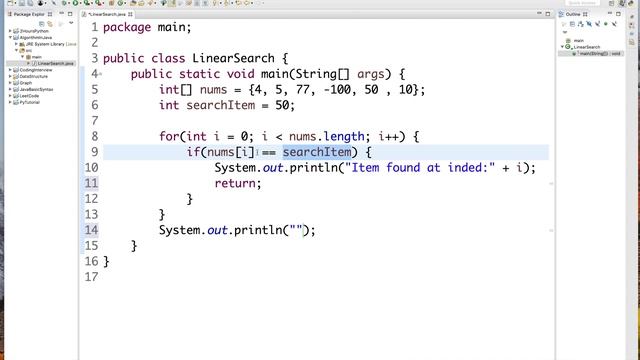Click the Quick Access search field
Image resolution: width=640 pixels, height=360 pixels.
click(x=582, y=3)
